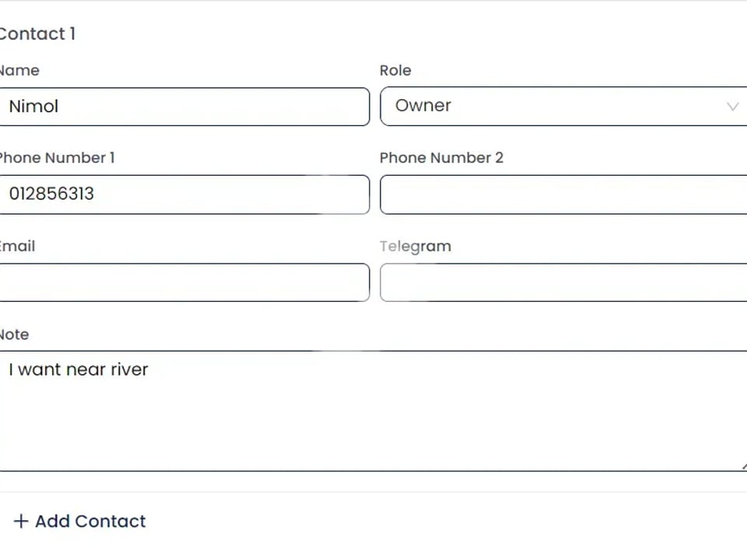Click the empty Telegram input field
The height and width of the screenshot is (560, 747).
point(563,282)
